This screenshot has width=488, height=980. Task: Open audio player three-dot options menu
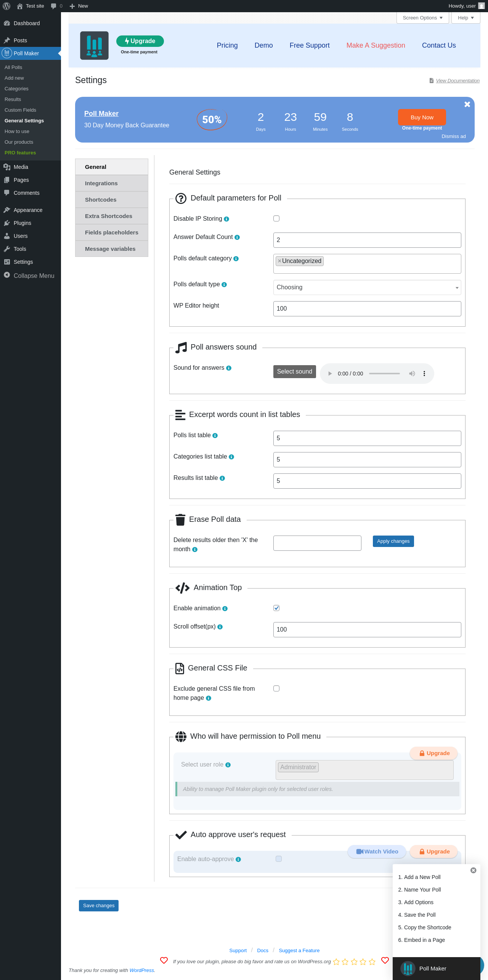(424, 374)
